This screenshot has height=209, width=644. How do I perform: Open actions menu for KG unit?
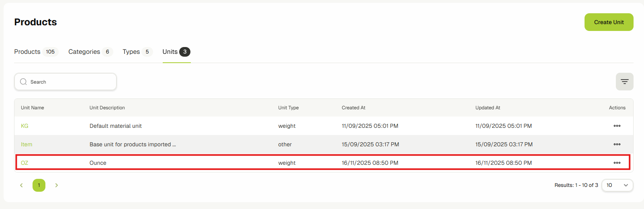[617, 126]
